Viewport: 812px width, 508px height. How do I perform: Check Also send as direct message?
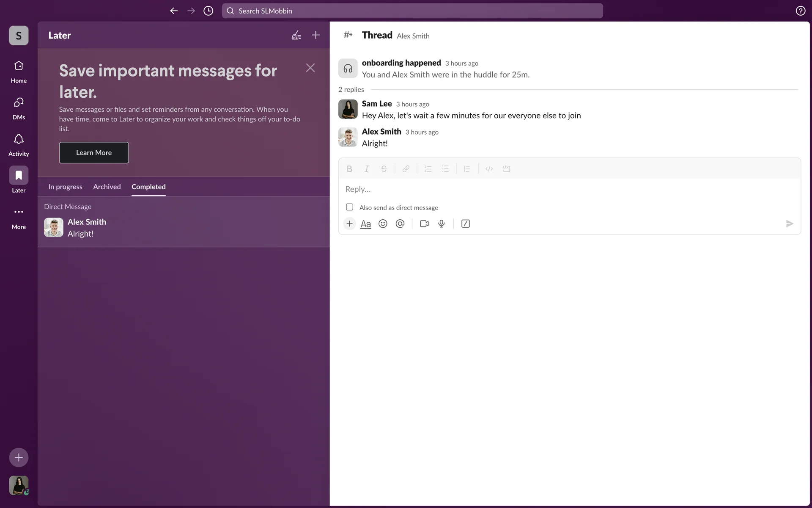pos(350,207)
